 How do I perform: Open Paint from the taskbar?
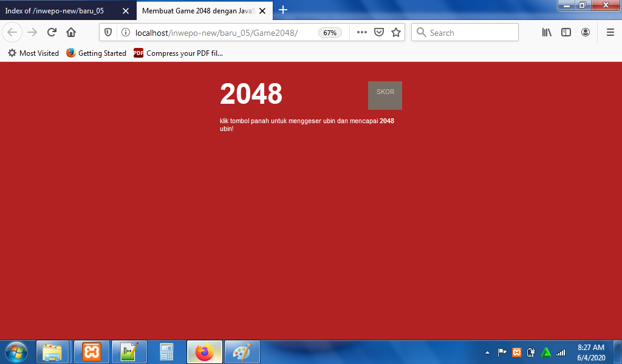tap(242, 352)
